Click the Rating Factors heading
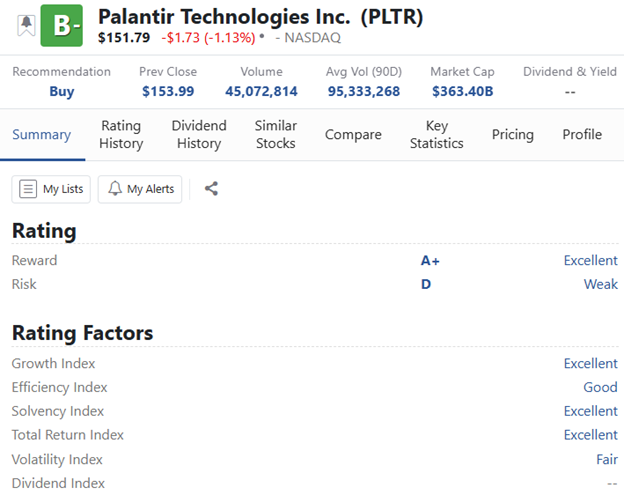The height and width of the screenshot is (495, 624). pos(82,333)
